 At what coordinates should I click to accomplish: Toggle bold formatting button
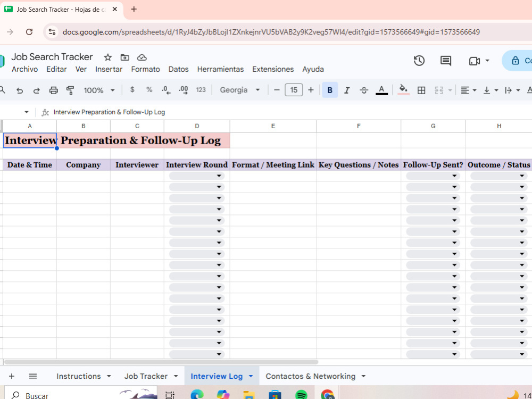(x=330, y=90)
